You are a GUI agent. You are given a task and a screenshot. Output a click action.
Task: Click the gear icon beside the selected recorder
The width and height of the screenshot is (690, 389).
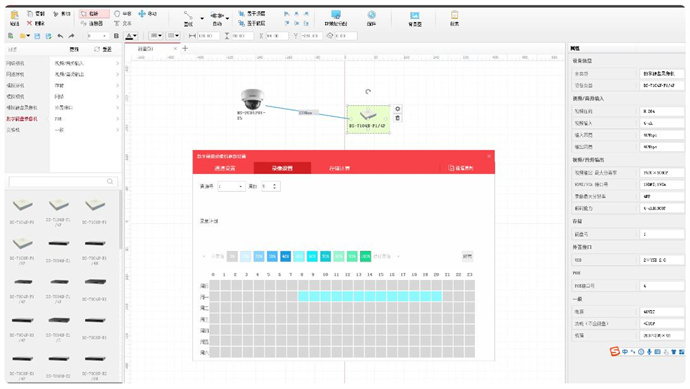397,109
